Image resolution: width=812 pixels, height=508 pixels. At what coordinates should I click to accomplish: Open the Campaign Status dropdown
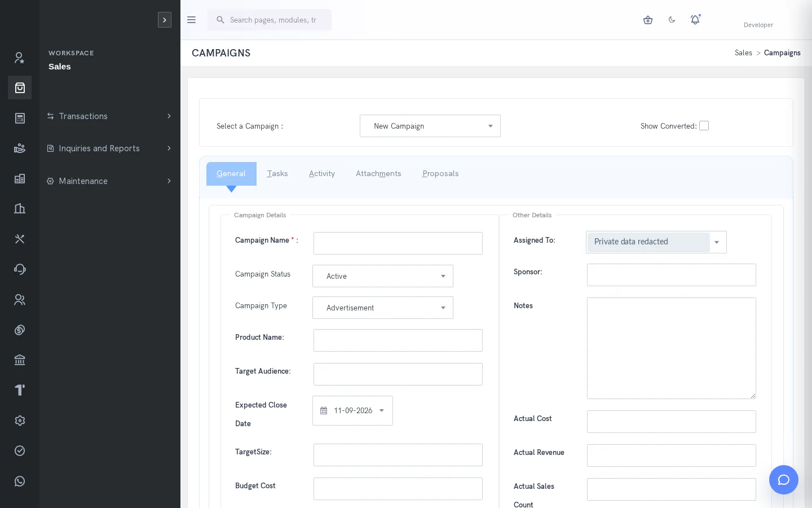point(383,276)
